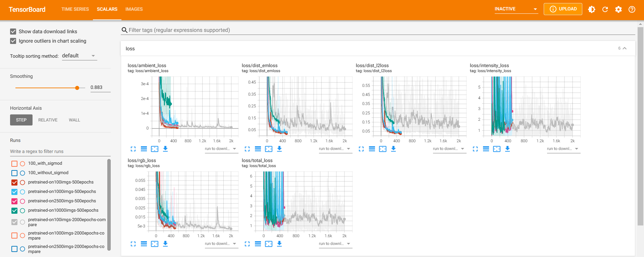Fit domain to data on ambient_loss chart
Image resolution: width=644 pixels, height=257 pixels.
155,149
